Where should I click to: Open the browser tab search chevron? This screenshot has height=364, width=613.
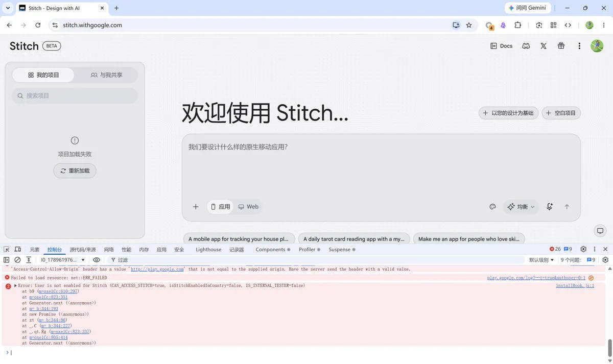pyautogui.click(x=8, y=8)
